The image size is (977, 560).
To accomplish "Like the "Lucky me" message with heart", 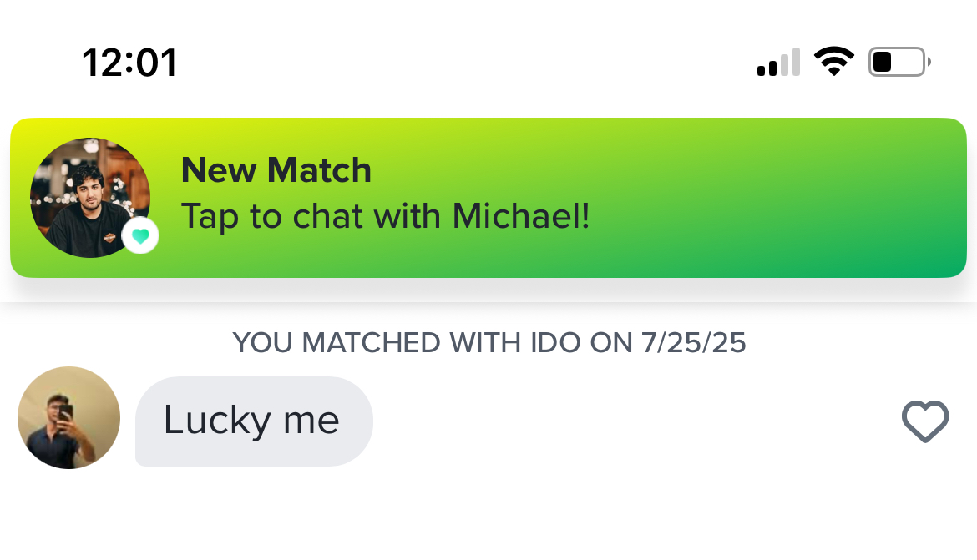I will (x=925, y=421).
